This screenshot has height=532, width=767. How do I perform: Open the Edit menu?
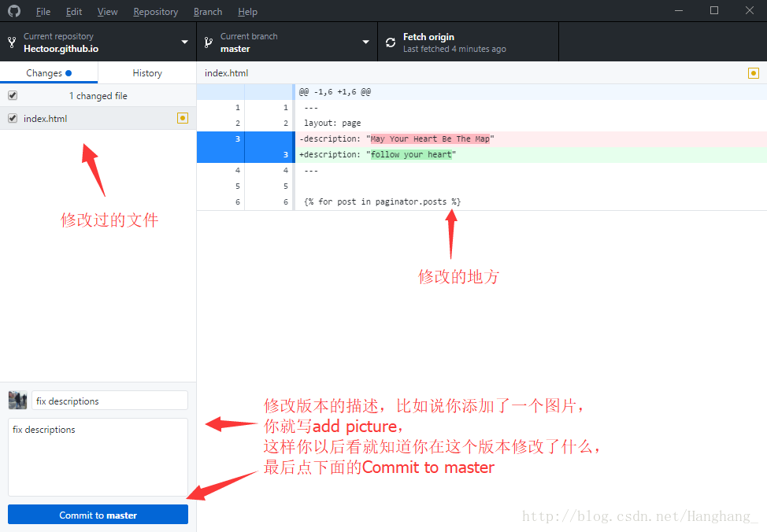(x=74, y=11)
